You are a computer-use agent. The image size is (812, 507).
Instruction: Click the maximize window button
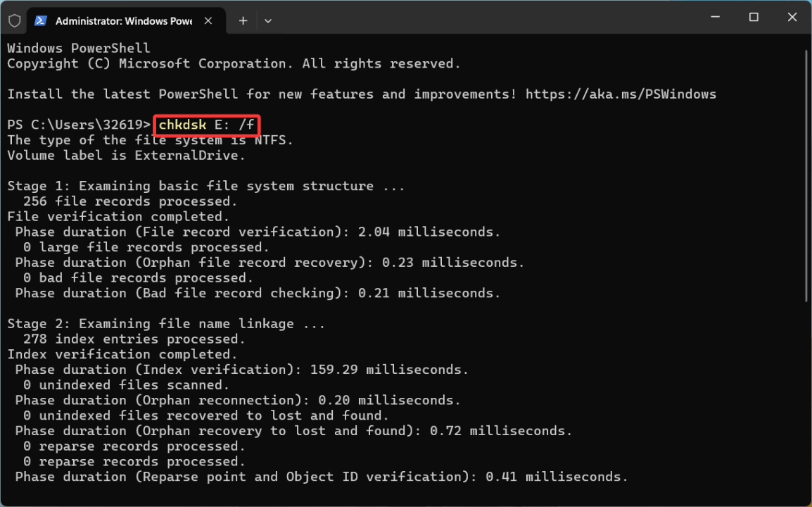coord(753,17)
